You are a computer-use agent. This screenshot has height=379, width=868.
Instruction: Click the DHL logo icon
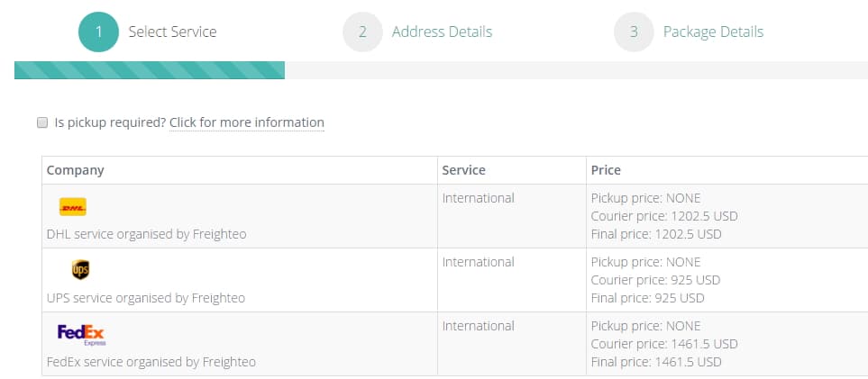click(72, 207)
